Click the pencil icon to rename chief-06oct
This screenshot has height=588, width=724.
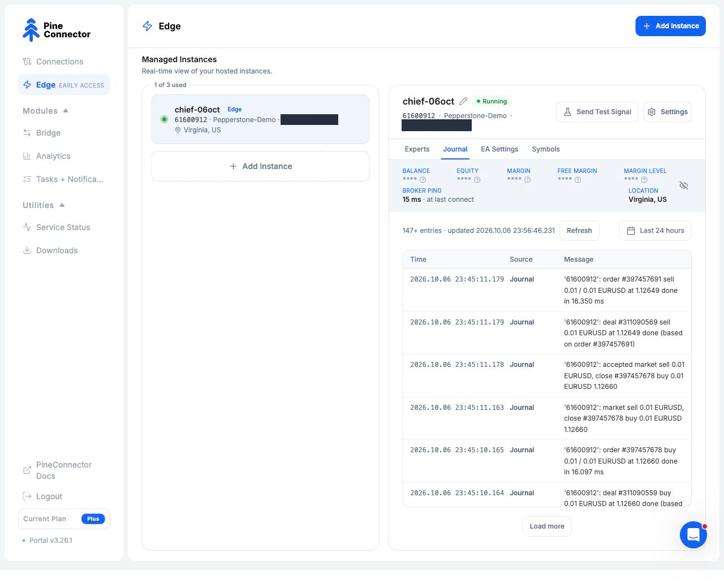463,101
